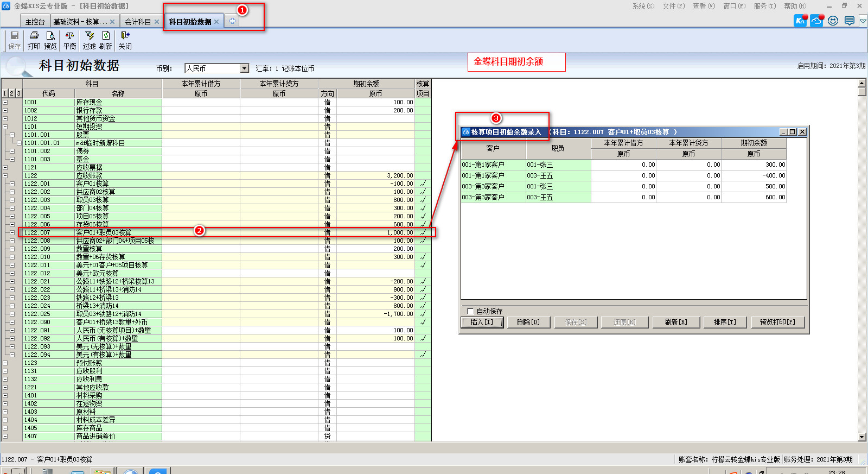
Task: Switch to the 会计科目 tab
Action: (x=138, y=22)
